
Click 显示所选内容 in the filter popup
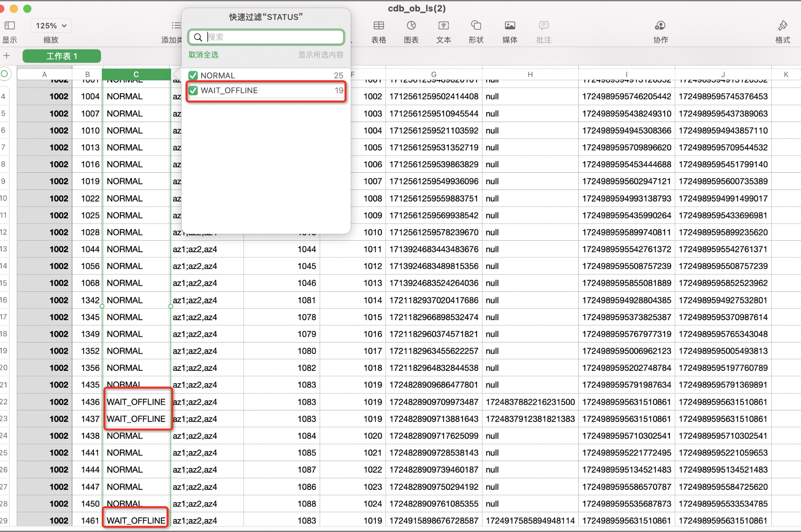(x=321, y=55)
